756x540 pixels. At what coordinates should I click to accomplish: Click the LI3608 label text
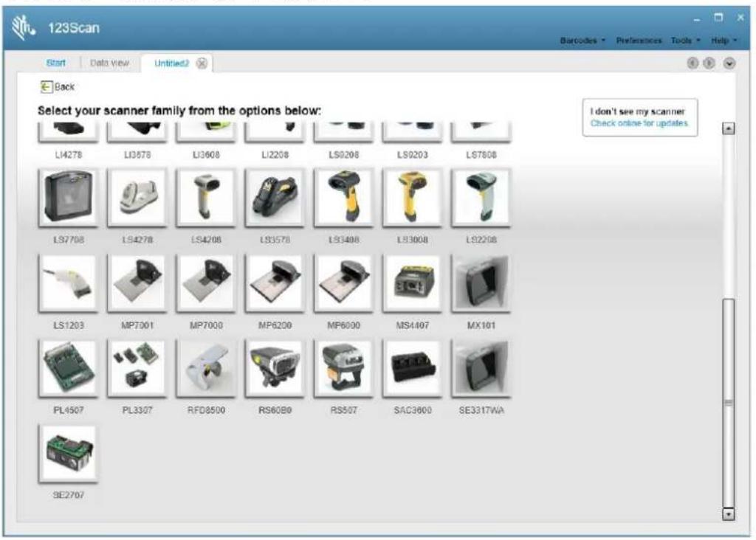207,155
